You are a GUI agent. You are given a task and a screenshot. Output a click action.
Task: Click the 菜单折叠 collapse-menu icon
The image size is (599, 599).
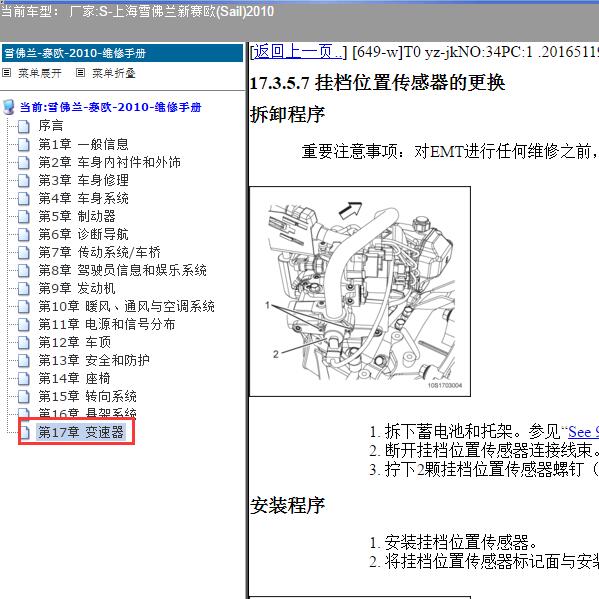80,73
